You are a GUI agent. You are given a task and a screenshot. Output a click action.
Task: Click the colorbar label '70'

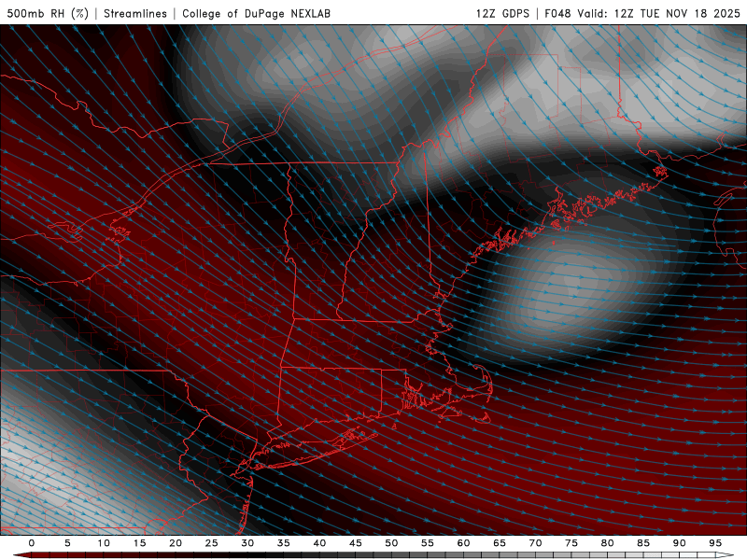click(535, 543)
